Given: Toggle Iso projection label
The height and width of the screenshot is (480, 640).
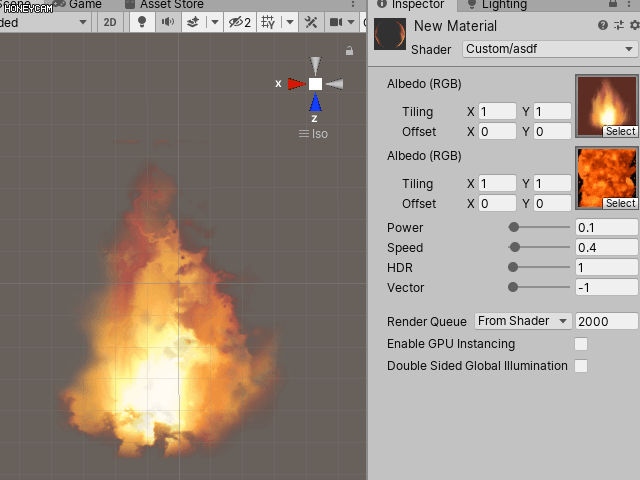Looking at the screenshot, I should point(313,134).
